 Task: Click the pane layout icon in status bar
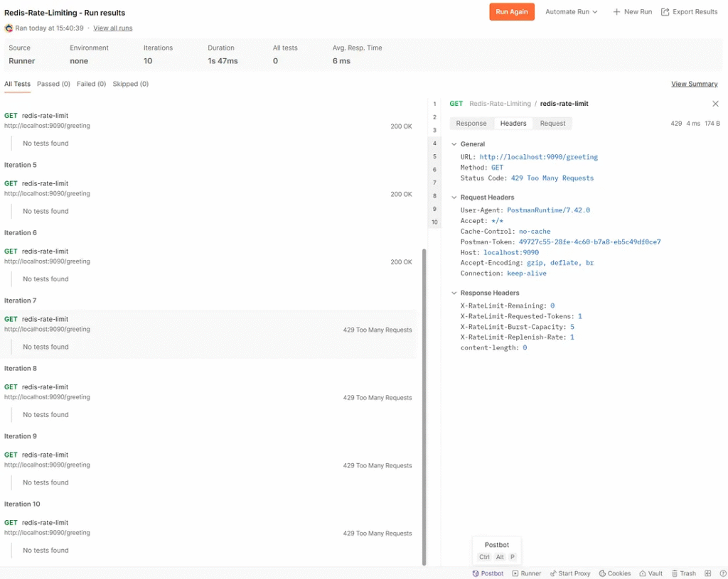pyautogui.click(x=707, y=573)
